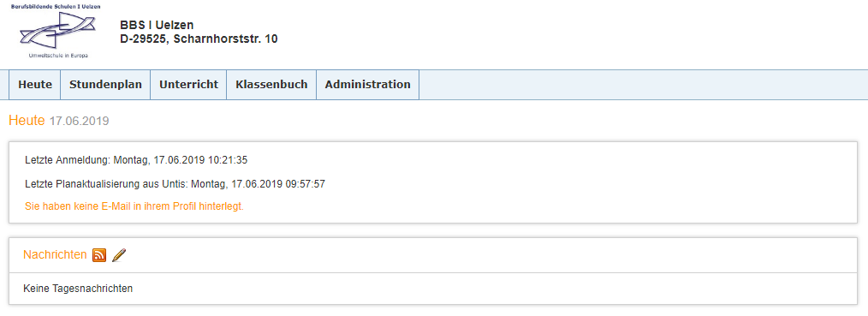Click the Keine Tagesnachrichten message
Screen dimensions: 868x316
[x=78, y=289]
